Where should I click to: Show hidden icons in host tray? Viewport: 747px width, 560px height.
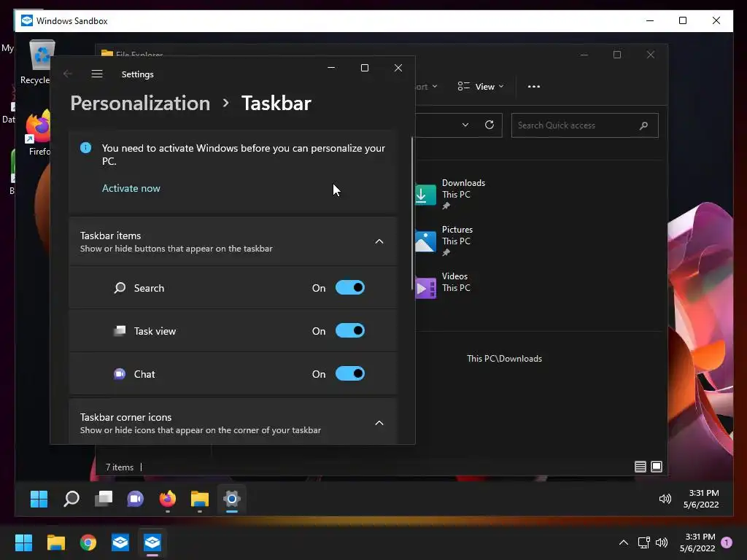623,542
